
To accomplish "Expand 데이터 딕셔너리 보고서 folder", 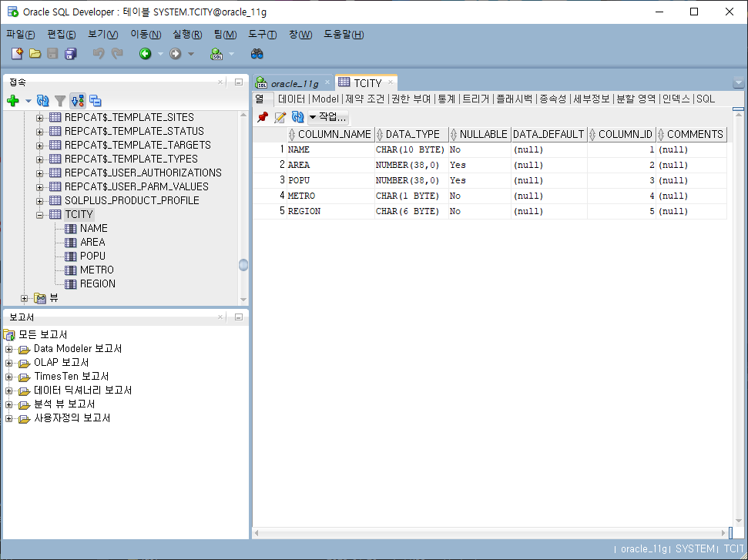I will (8, 391).
